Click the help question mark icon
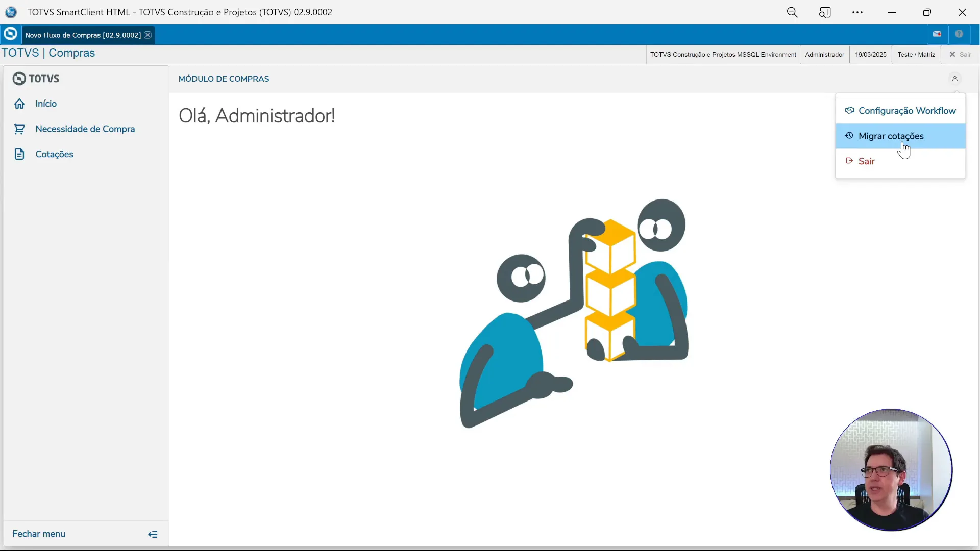980x551 pixels. (959, 34)
